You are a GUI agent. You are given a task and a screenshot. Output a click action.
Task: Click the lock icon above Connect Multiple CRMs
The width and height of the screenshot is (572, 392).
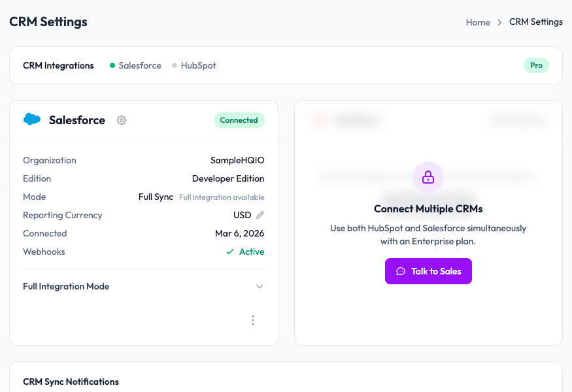click(428, 177)
